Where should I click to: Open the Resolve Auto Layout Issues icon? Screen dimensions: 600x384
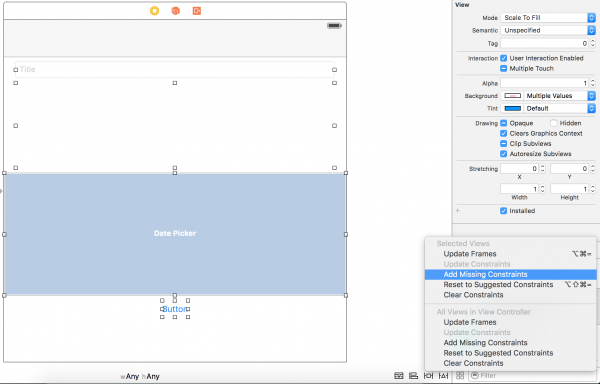[443, 376]
